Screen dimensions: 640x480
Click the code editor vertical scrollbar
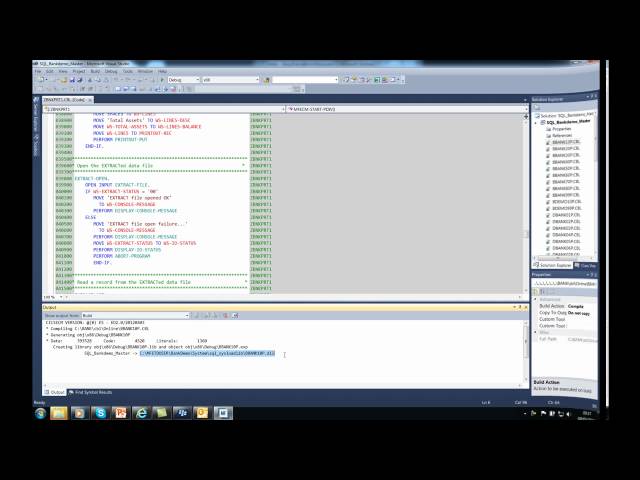[x=526, y=204]
